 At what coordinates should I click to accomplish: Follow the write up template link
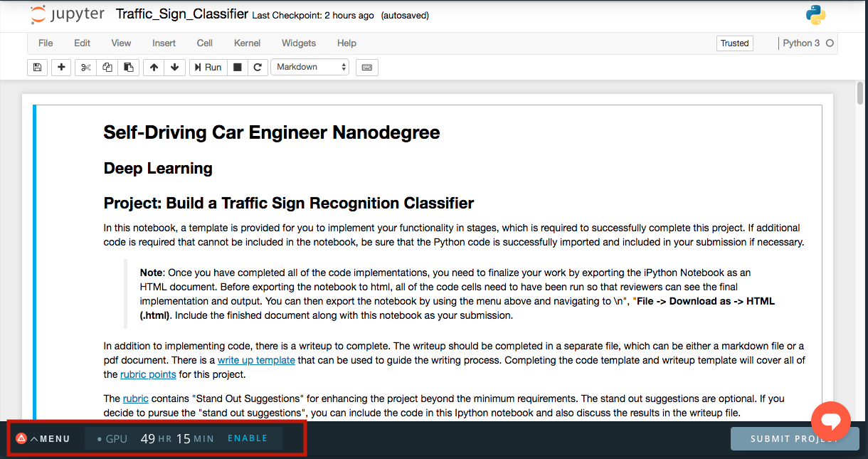(x=256, y=360)
